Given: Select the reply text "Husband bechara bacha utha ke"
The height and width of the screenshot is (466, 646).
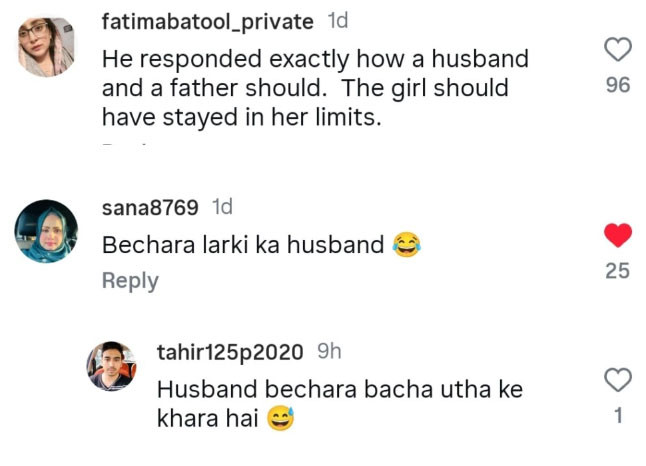Looking at the screenshot, I should point(340,389).
